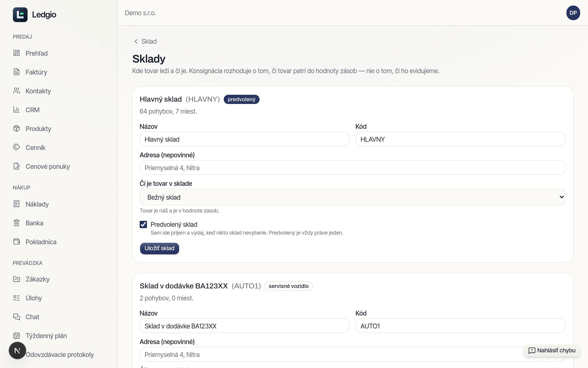Image resolution: width=588 pixels, height=368 pixels.
Task: Click the Sklady page heading
Action: (x=149, y=59)
